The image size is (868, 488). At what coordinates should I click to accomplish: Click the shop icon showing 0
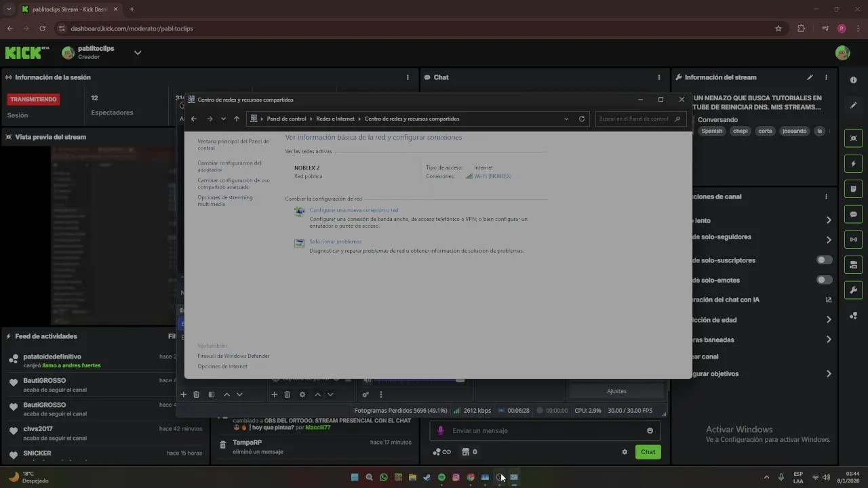(469, 452)
